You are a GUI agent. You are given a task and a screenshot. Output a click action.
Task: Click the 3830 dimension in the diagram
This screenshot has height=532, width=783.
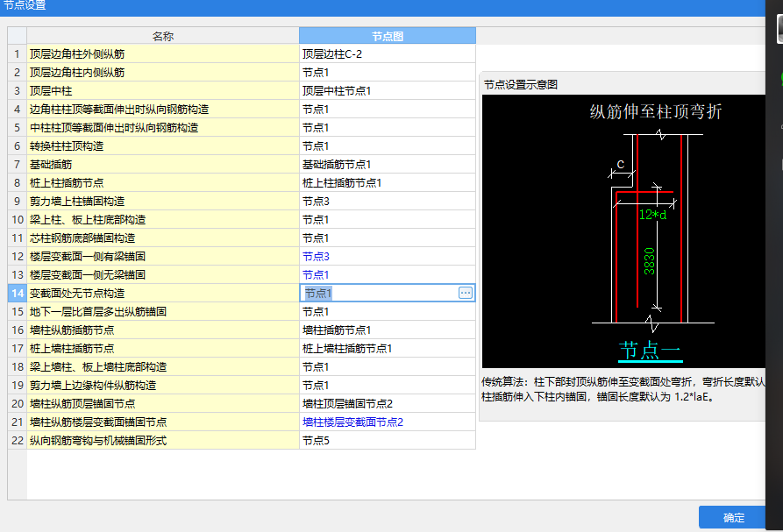[x=649, y=261]
